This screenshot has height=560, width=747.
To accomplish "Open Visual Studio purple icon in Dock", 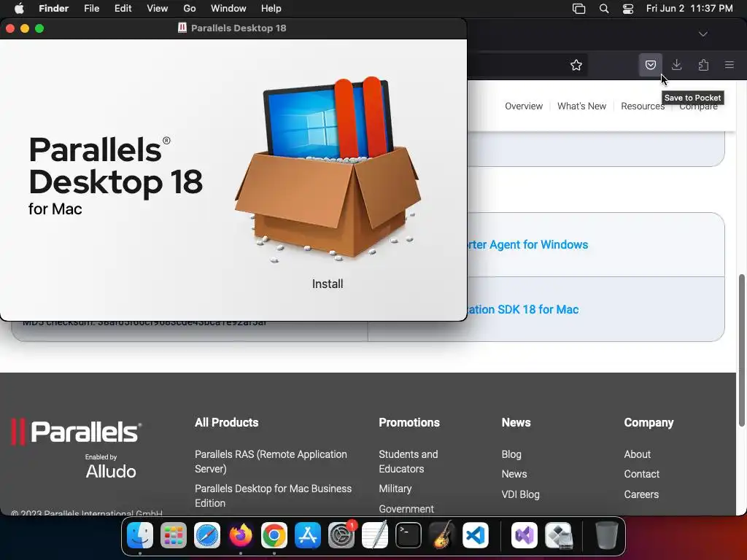I will point(525,535).
